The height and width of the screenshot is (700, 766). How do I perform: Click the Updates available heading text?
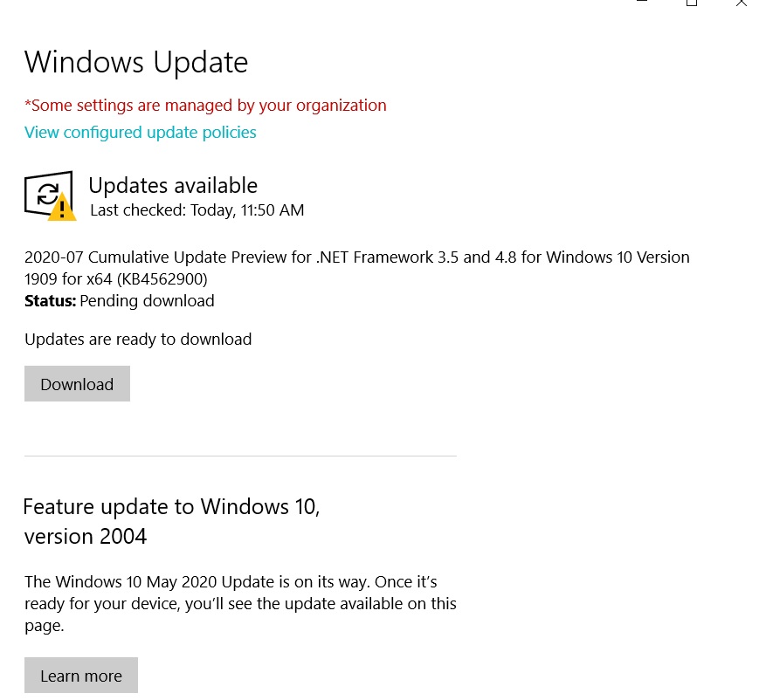173,186
